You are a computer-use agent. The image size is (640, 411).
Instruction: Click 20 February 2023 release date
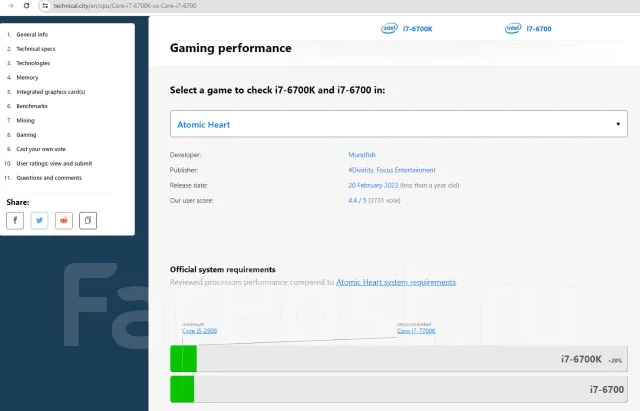point(373,185)
